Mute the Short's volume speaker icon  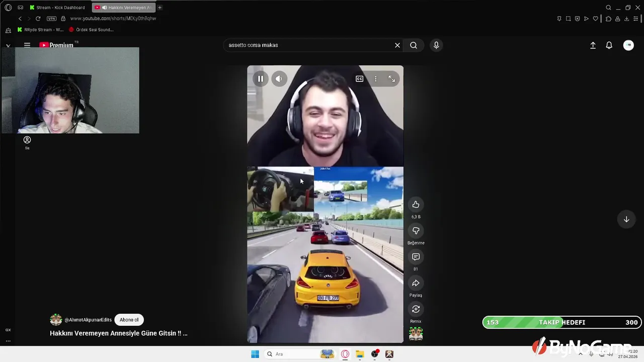tap(279, 79)
